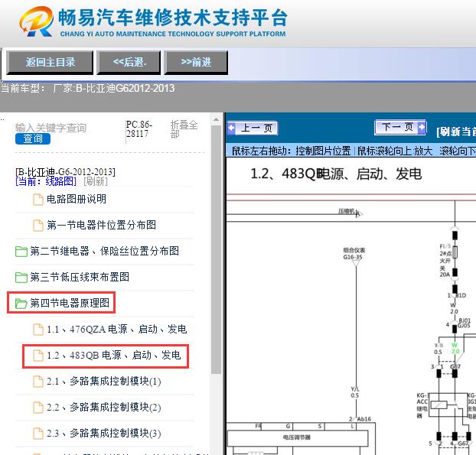Click the diagram title 1.2、483QB电源、启动、发电
Screen dimensions: 476x455
pyautogui.click(x=336, y=174)
